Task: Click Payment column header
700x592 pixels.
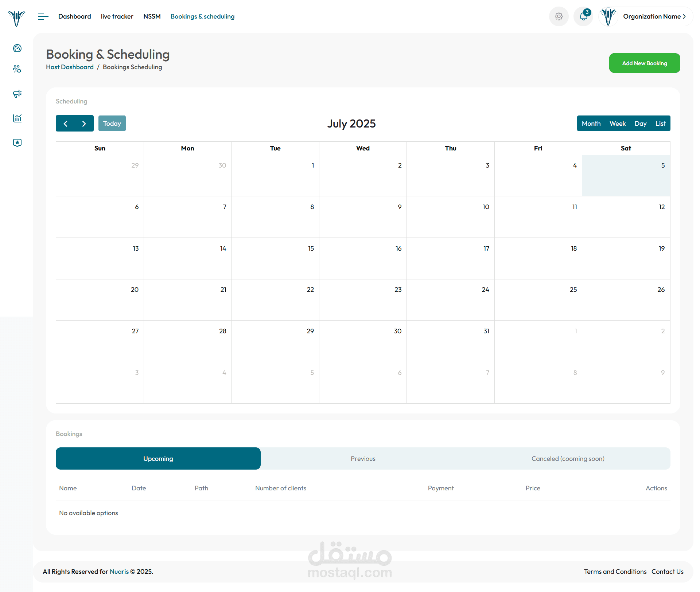Action: click(x=441, y=488)
